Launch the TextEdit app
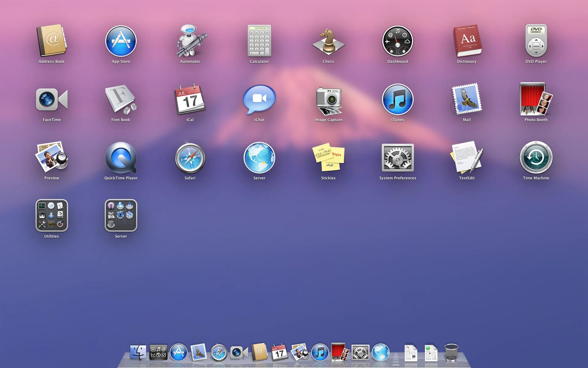The width and height of the screenshot is (588, 368). click(467, 157)
